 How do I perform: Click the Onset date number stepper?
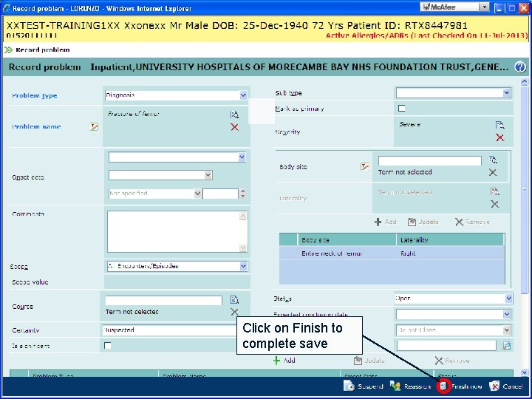pos(242,194)
